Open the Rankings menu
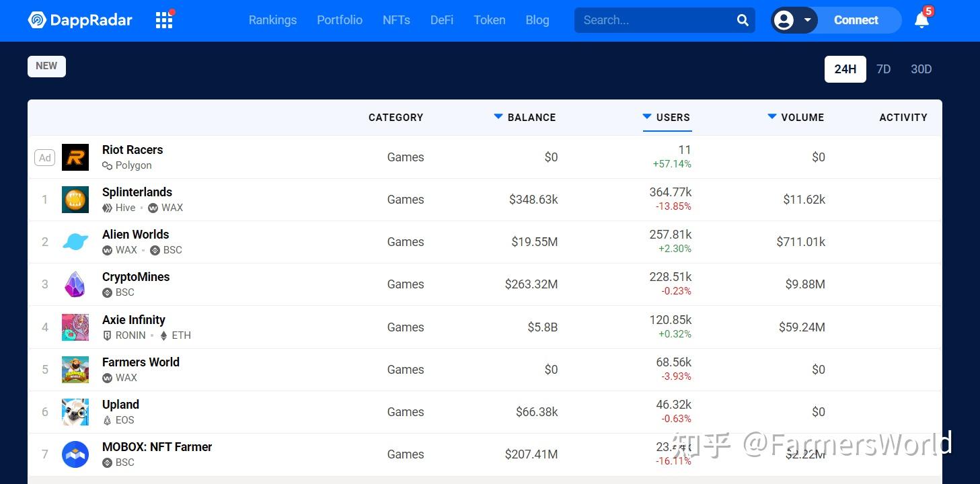The width and height of the screenshot is (980, 484). coord(272,20)
